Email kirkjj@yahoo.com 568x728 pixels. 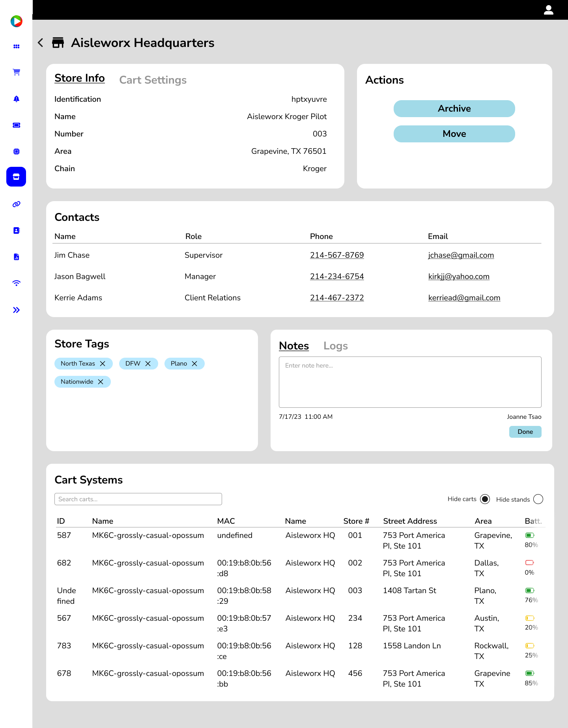click(x=459, y=276)
